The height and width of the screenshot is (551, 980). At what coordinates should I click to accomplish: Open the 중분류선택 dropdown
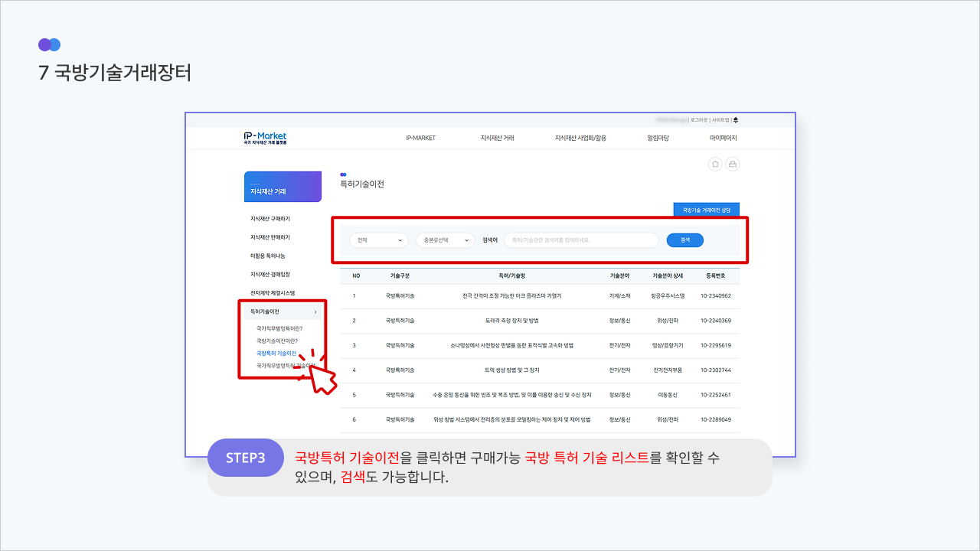pos(446,240)
